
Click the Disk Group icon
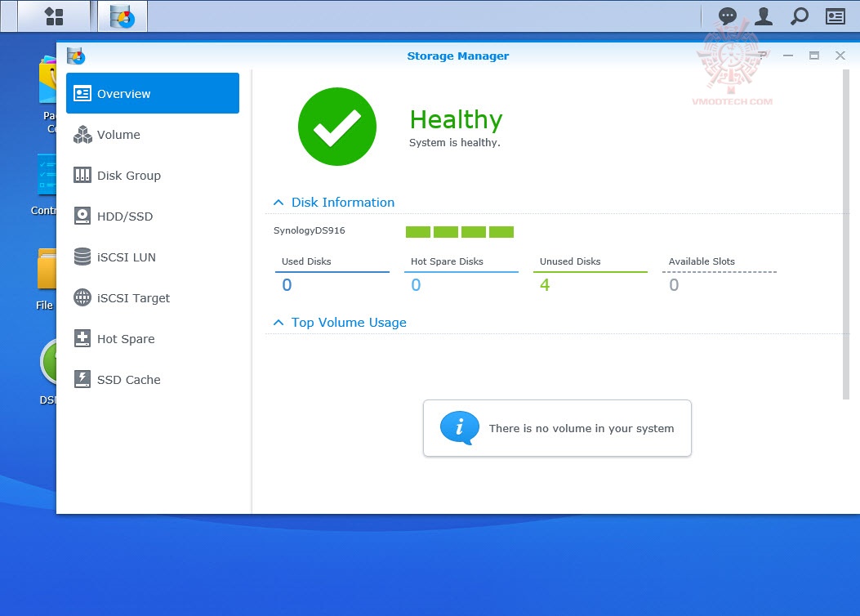point(82,175)
